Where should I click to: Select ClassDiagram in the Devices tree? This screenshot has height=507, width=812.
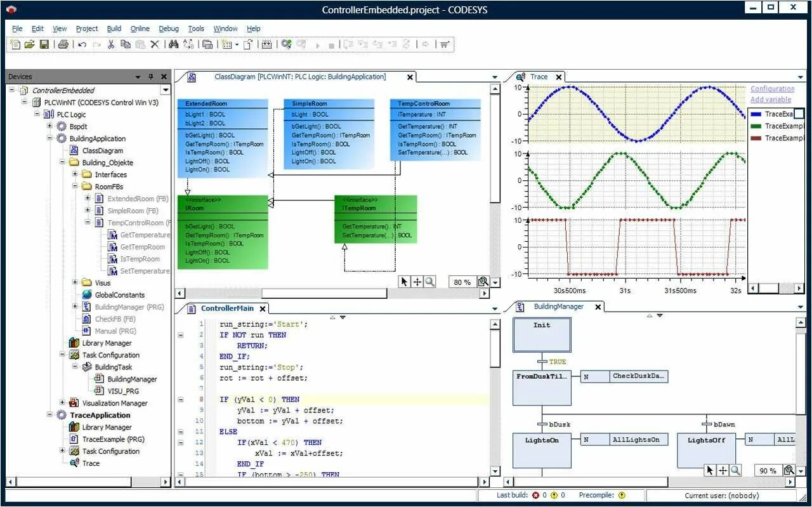(103, 150)
